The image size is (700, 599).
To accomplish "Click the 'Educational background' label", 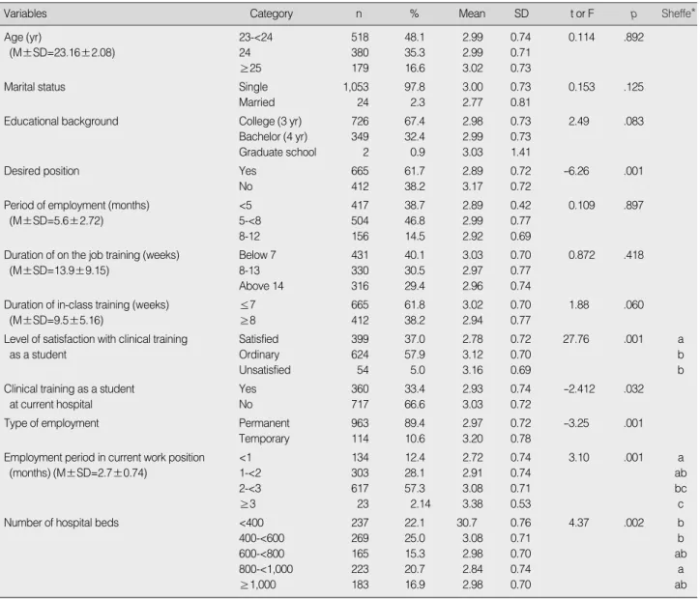I will pos(61,122).
